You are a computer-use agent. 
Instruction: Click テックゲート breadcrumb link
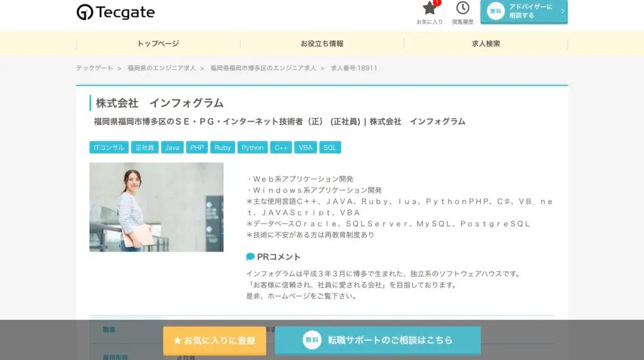[x=94, y=68]
